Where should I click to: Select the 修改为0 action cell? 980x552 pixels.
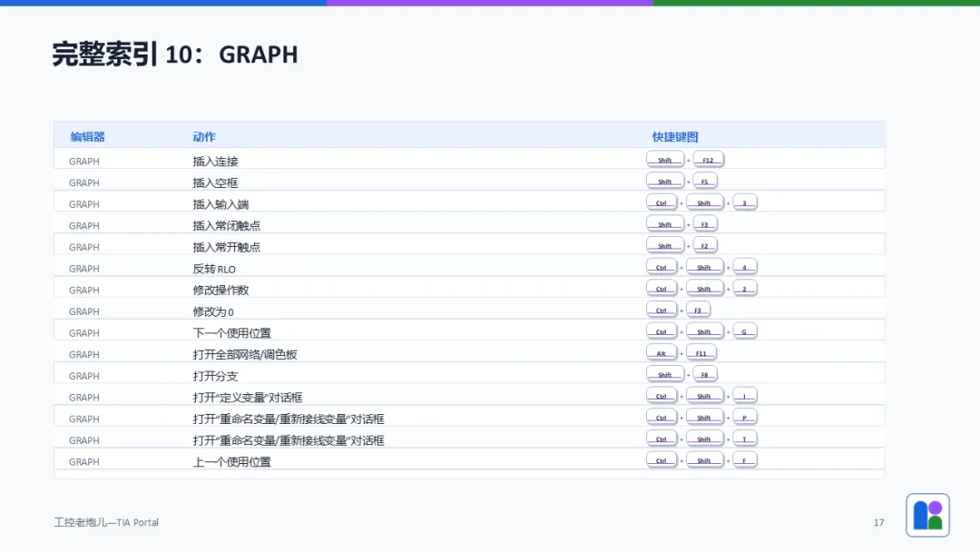click(213, 311)
